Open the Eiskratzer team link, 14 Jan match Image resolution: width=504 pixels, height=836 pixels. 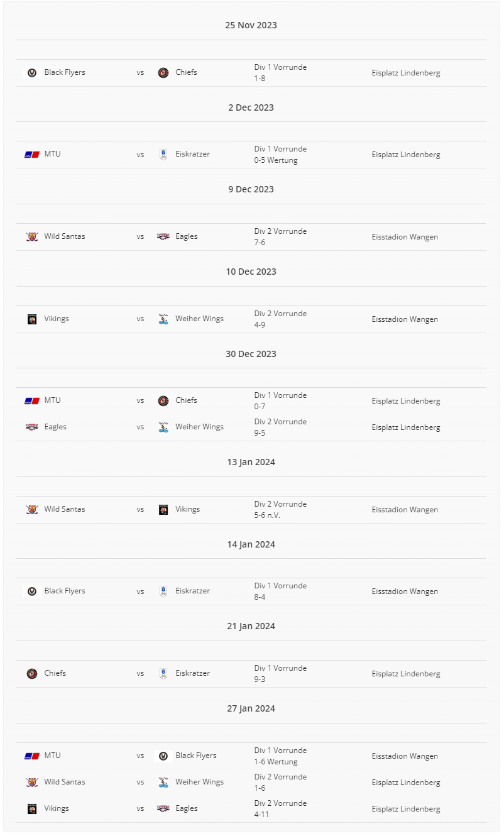pos(192,591)
